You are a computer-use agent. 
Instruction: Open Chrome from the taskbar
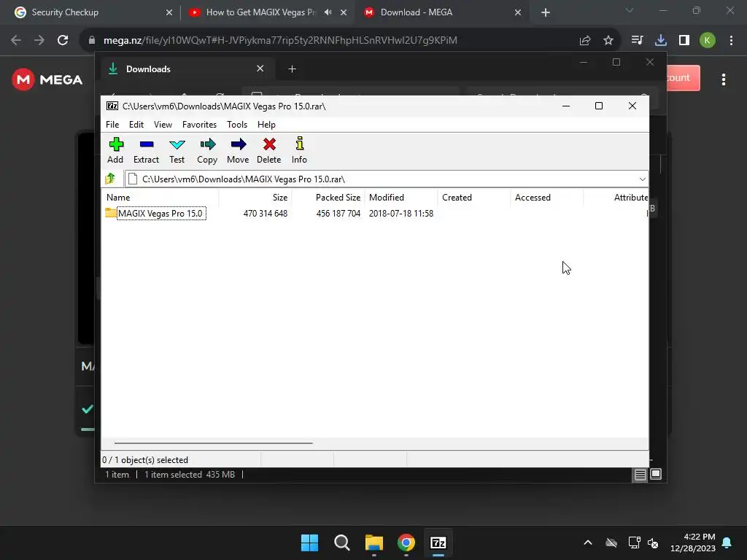coord(406,542)
